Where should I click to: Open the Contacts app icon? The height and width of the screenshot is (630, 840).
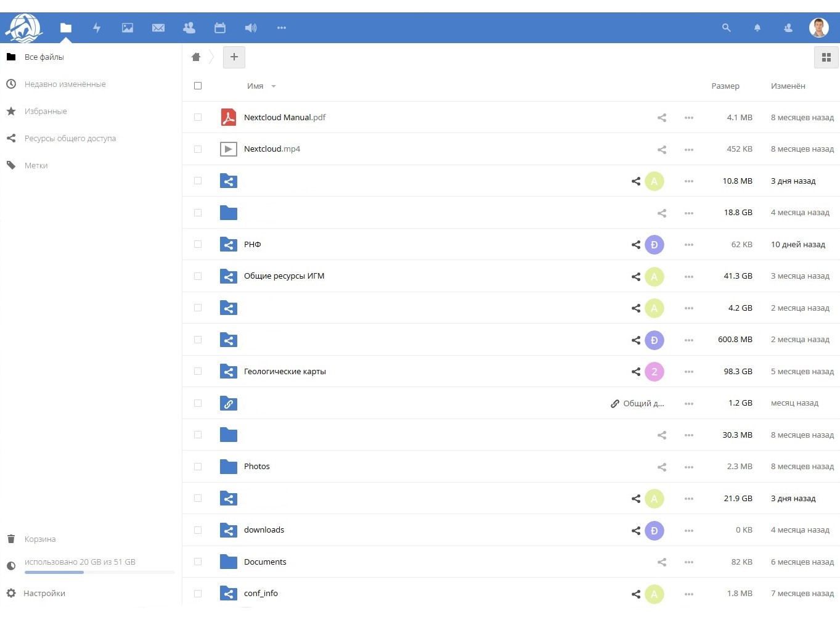[189, 28]
